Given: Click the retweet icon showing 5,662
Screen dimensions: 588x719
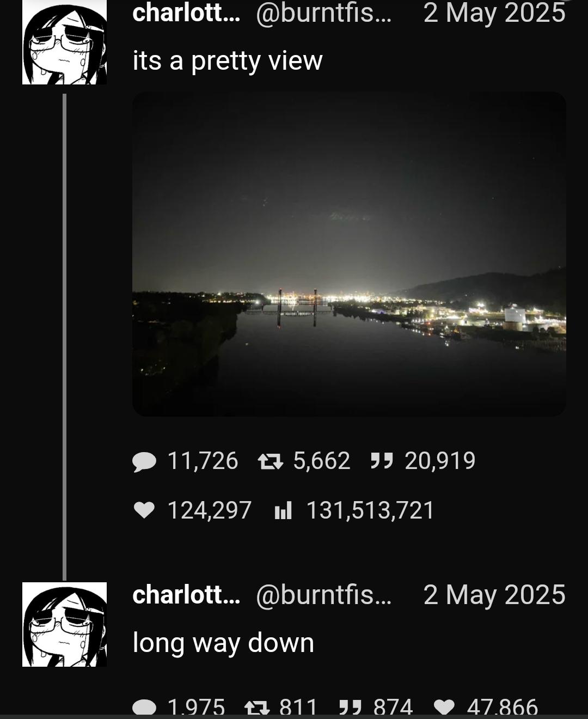Looking at the screenshot, I should [x=271, y=462].
